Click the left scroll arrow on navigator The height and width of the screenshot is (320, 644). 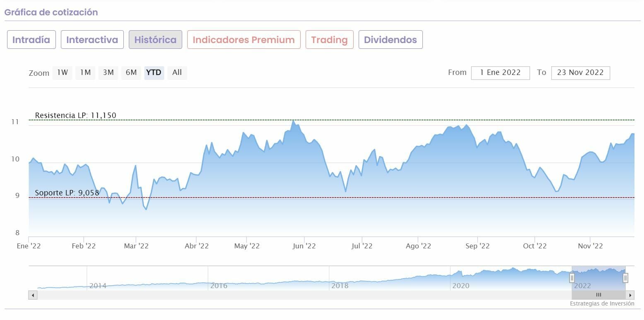click(x=33, y=295)
